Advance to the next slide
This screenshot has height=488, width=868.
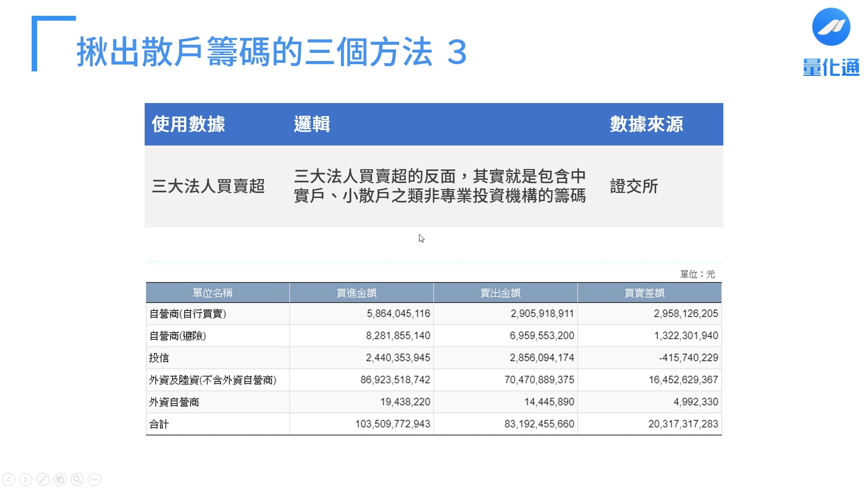tap(26, 479)
